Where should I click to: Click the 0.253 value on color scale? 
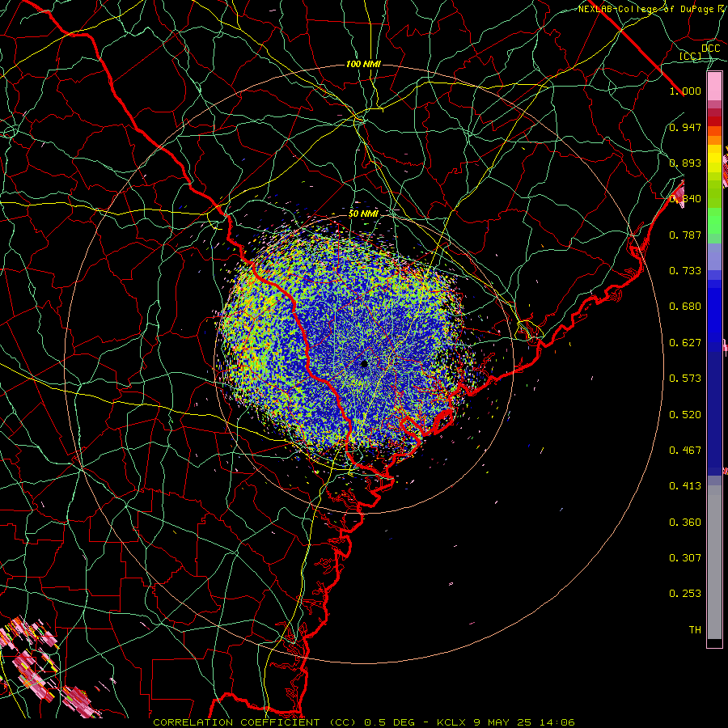(x=685, y=594)
